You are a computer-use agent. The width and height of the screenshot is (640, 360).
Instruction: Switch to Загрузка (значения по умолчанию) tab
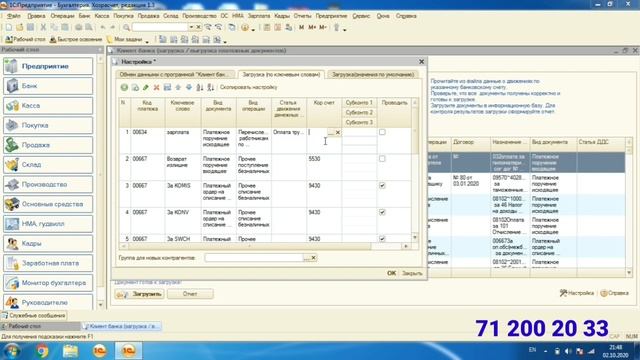point(373,75)
